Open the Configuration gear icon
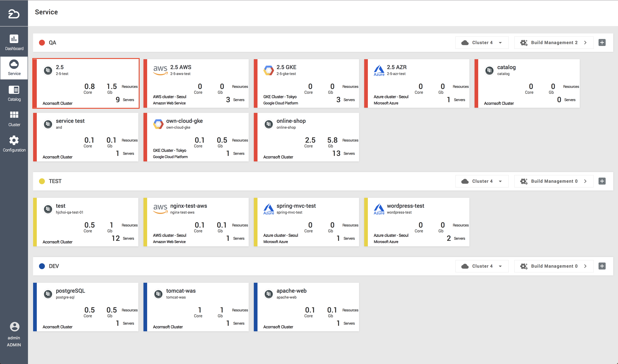618x364 pixels. pos(14,140)
